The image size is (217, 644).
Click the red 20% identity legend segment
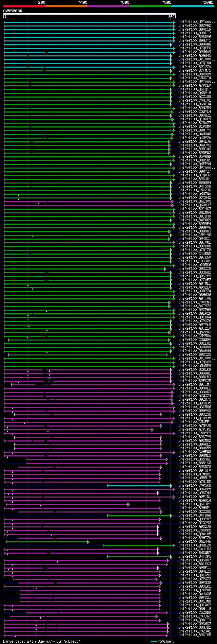click(x=24, y=6)
